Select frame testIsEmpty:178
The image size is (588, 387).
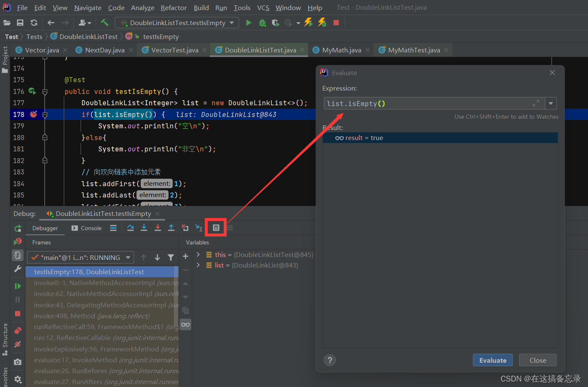[102, 272]
